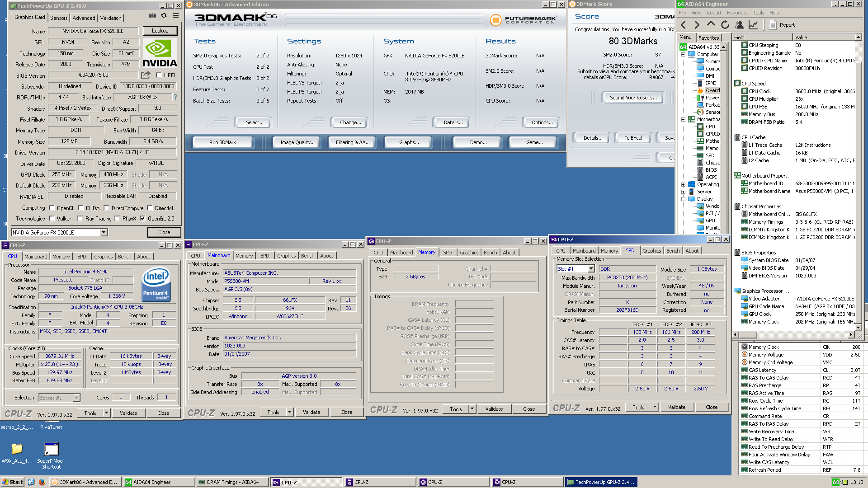The width and height of the screenshot is (868, 488).
Task: Open the GPU selection dropdown in GPU-Z
Action: tap(104, 232)
